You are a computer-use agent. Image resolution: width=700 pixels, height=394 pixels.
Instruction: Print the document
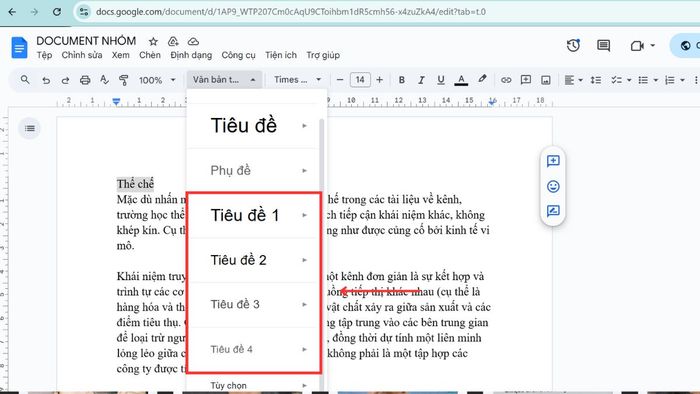coord(85,80)
